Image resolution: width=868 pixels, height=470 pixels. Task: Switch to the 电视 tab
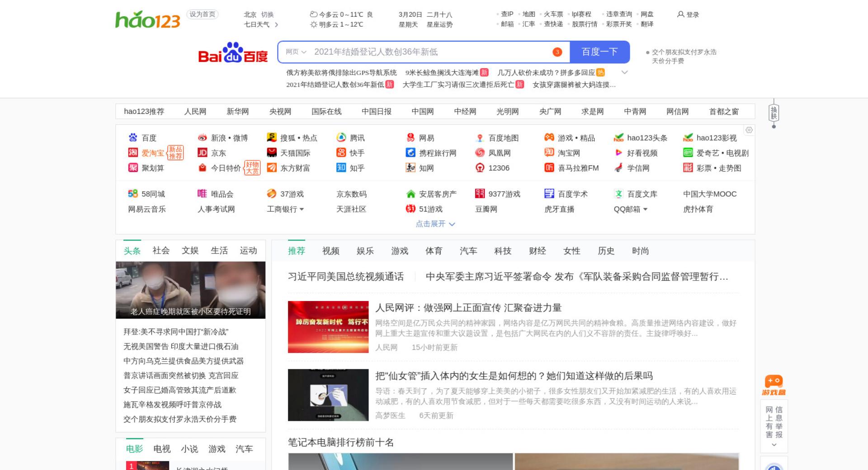click(162, 449)
